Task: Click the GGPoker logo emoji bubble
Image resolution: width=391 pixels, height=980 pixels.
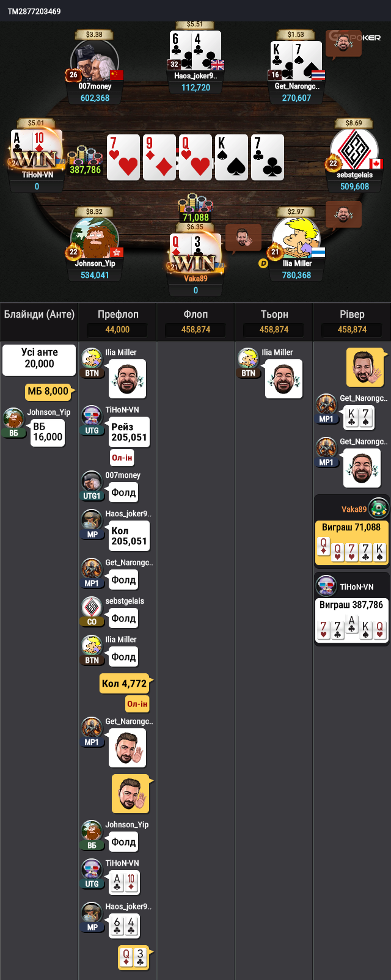Action: [x=343, y=44]
